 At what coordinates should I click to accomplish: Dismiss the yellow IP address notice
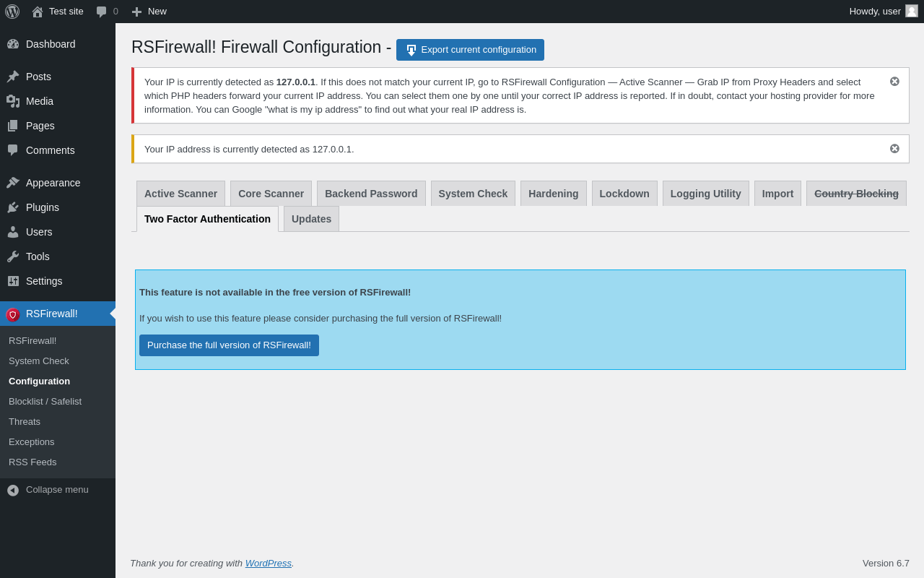(894, 149)
